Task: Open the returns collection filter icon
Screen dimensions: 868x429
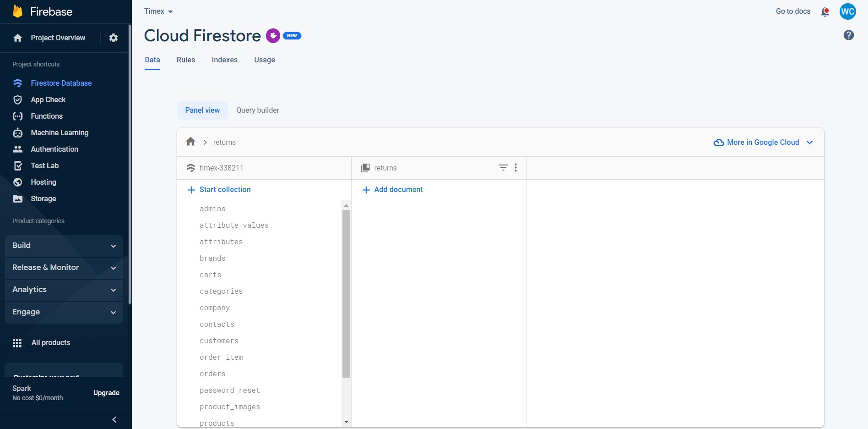Action: [503, 168]
